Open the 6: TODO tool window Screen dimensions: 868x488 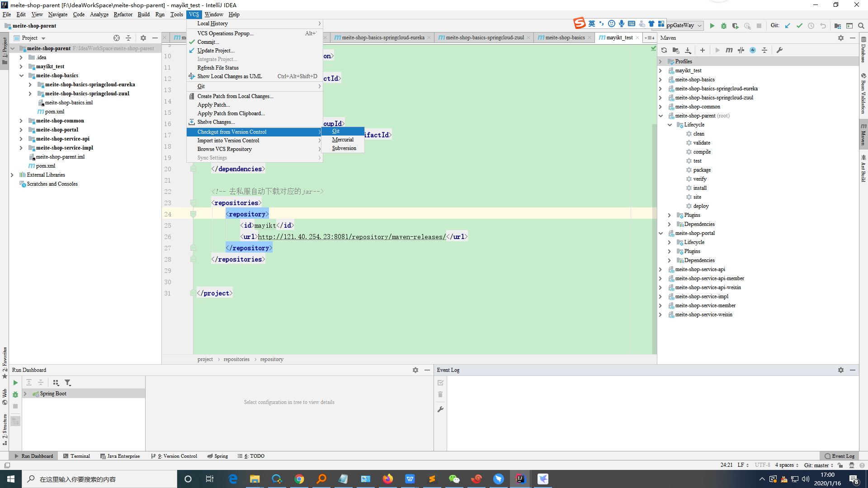click(251, 456)
